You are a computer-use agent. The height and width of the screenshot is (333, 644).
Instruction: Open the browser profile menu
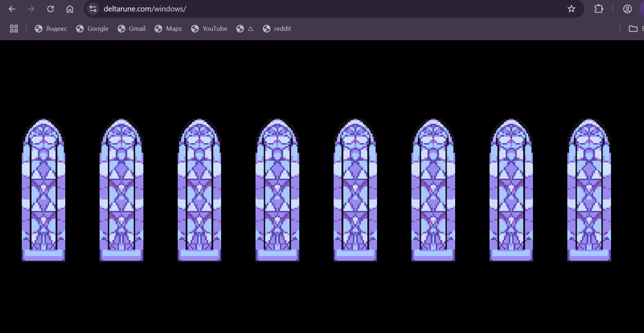click(627, 9)
